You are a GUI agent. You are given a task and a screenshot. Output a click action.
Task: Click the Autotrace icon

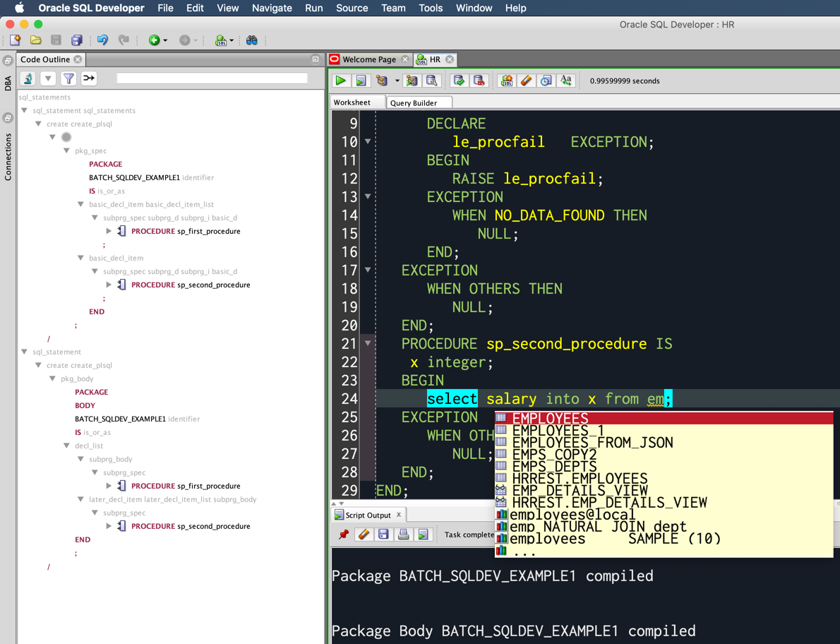point(412,80)
